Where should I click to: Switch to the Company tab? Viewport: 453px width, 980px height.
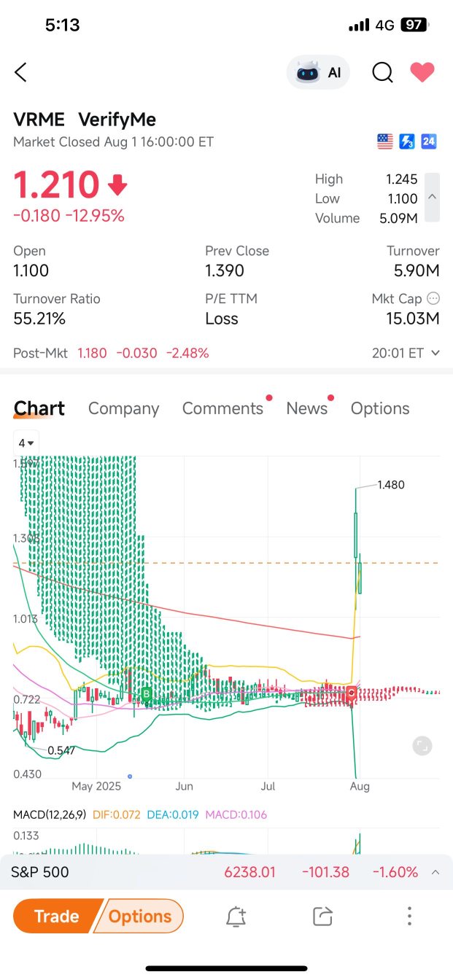click(123, 408)
